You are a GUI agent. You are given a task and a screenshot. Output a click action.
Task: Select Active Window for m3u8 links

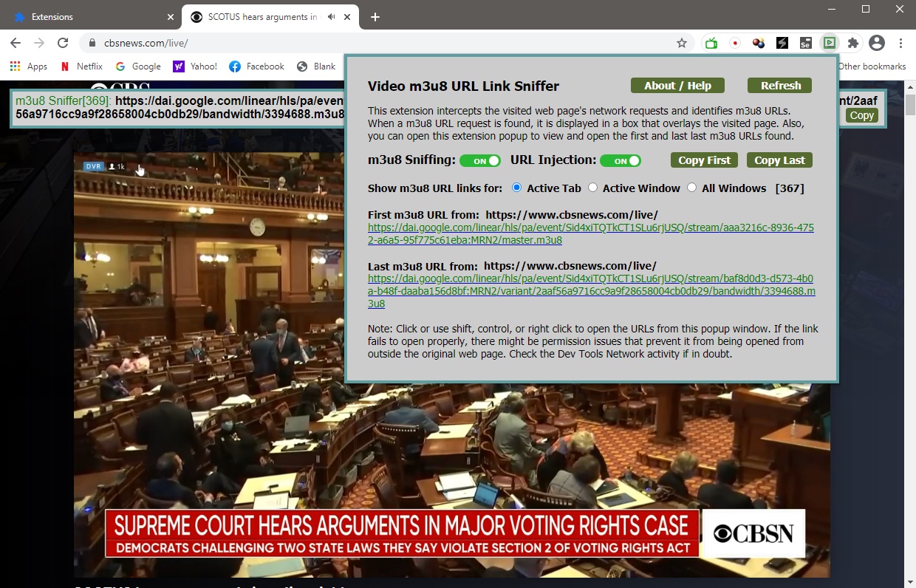tap(593, 188)
